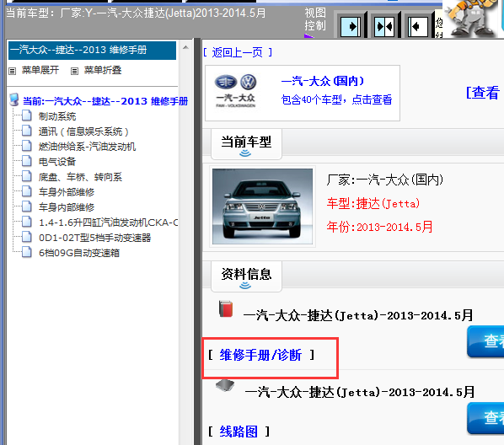
Task: Click the [查看 link at top right
Action: [484, 93]
